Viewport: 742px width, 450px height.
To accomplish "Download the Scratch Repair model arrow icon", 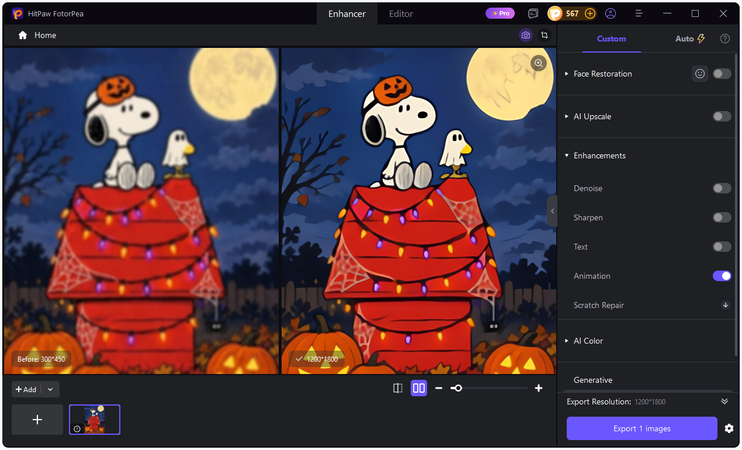I will pyautogui.click(x=725, y=305).
